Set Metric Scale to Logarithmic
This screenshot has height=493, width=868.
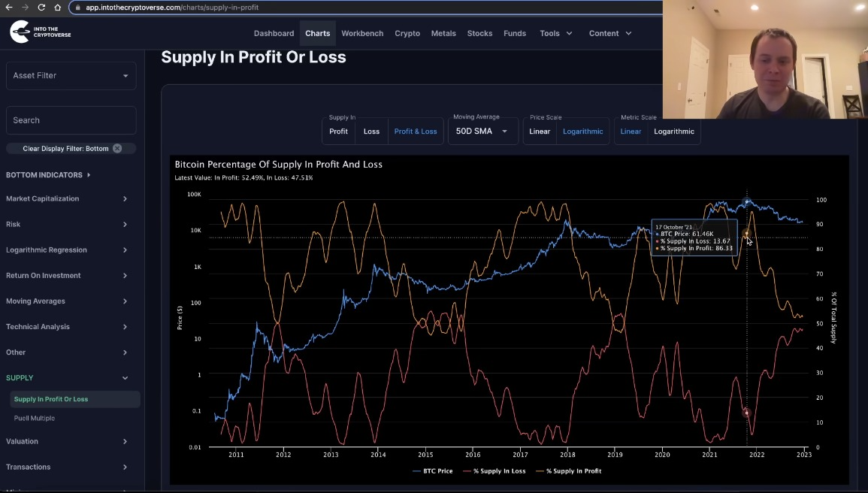pyautogui.click(x=673, y=132)
